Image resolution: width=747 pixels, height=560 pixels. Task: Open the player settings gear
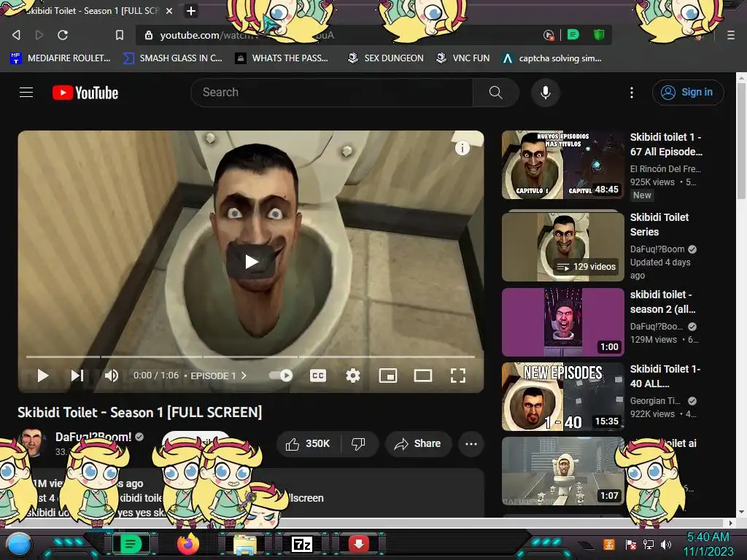[353, 376]
